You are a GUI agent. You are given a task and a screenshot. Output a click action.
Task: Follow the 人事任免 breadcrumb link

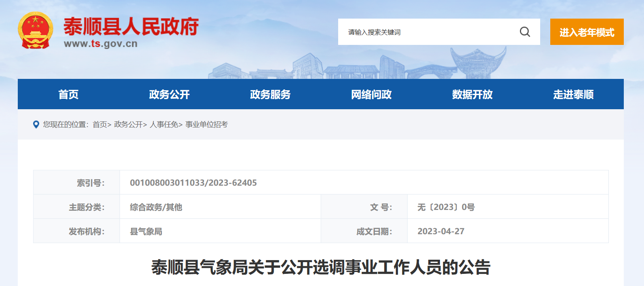coord(164,125)
